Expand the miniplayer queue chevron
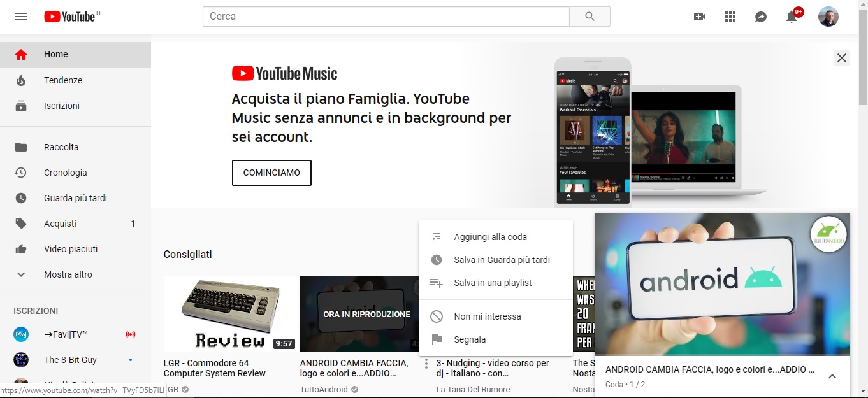 pos(832,376)
